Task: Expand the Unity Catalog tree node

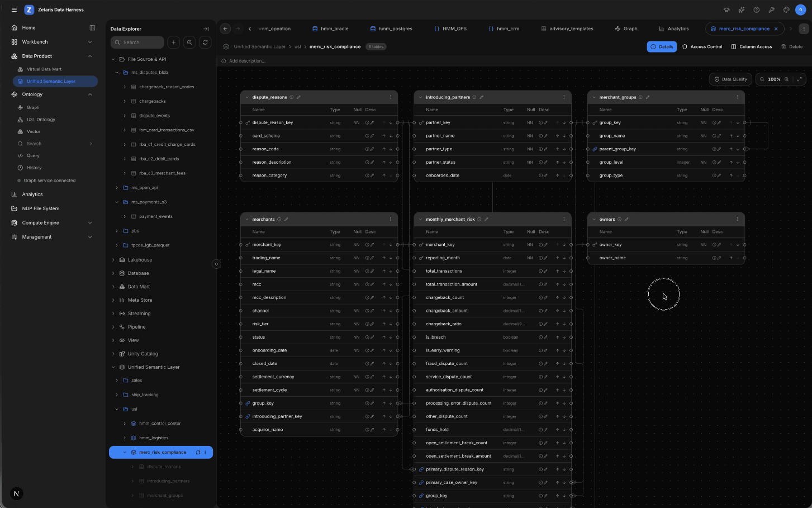Action: [x=113, y=354]
